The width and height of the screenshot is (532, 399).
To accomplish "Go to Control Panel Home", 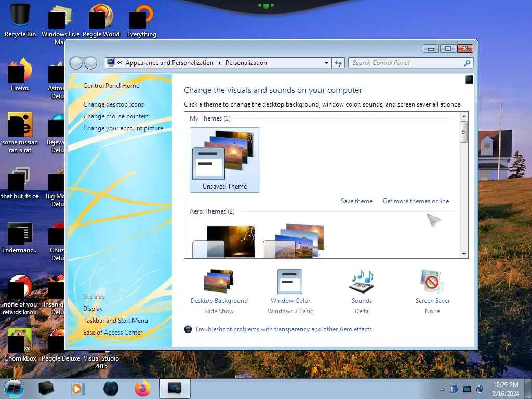I will [x=111, y=86].
